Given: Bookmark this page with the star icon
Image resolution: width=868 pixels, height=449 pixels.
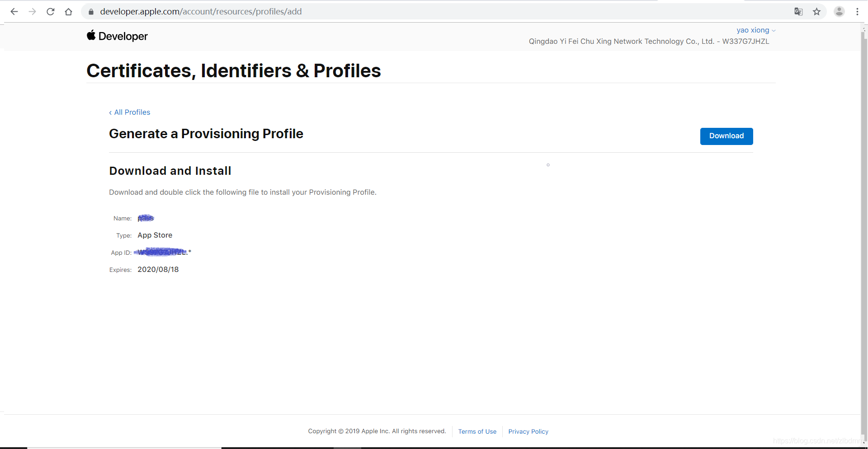Looking at the screenshot, I should click(816, 12).
